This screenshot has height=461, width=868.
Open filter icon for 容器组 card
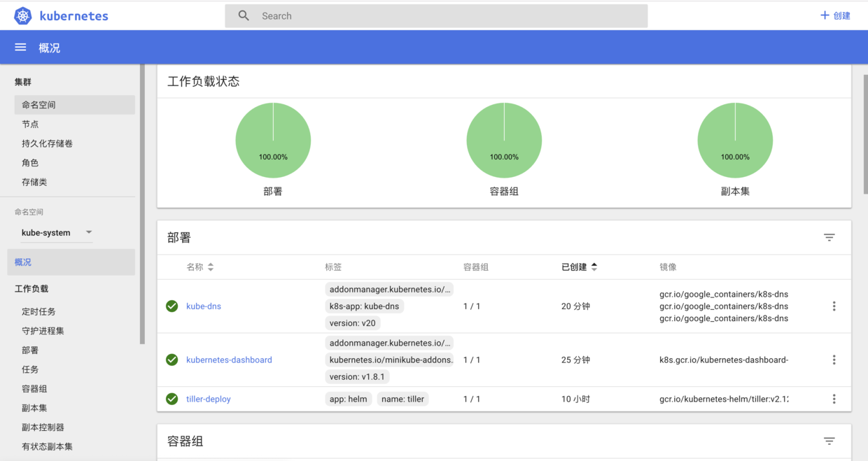point(829,441)
